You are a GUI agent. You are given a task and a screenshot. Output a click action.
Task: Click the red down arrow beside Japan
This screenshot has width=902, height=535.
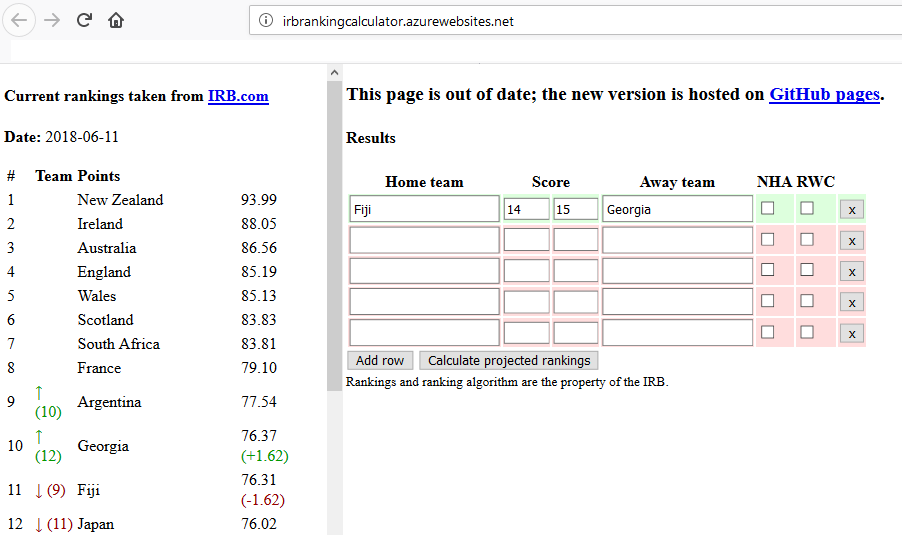39,525
